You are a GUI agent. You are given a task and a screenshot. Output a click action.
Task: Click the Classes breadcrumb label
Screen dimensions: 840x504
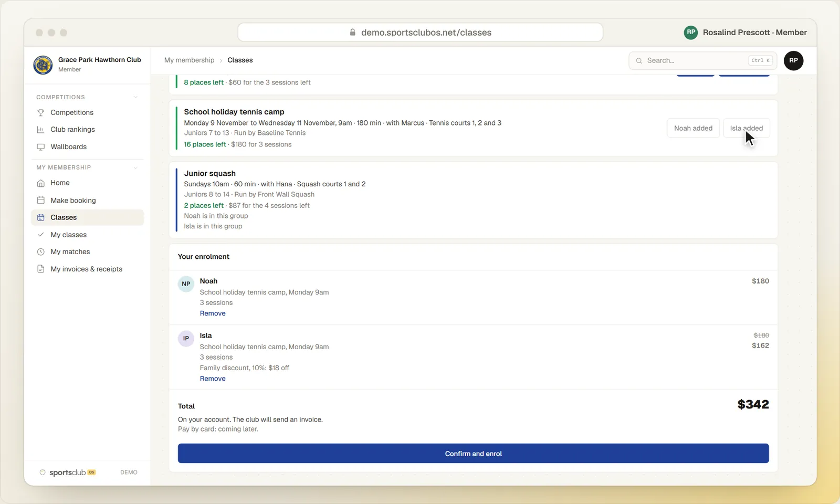[240, 60]
